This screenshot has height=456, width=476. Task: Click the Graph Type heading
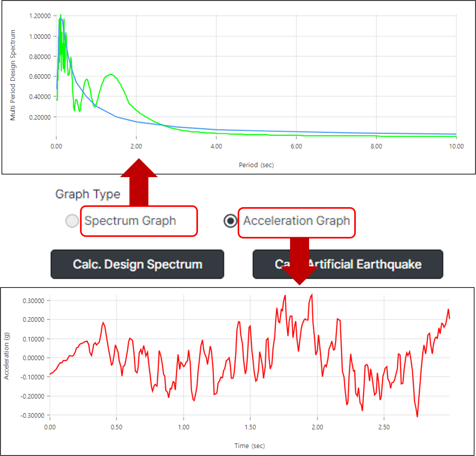[x=88, y=194]
